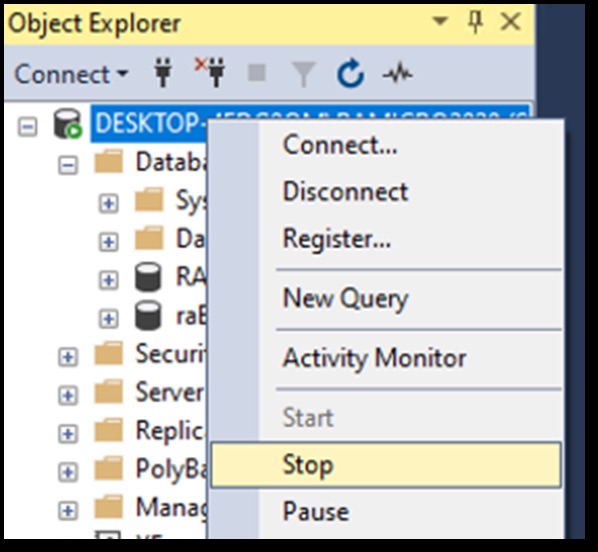598x552 pixels.
Task: Open Activity Monitor via the pulse toolbar icon
Action: (397, 73)
